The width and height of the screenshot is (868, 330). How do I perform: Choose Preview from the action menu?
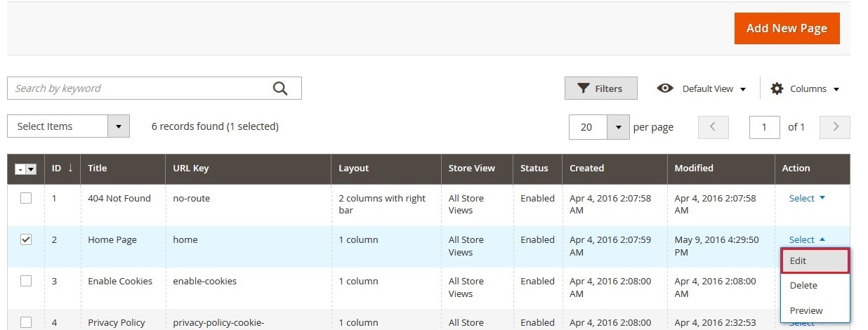815,310
